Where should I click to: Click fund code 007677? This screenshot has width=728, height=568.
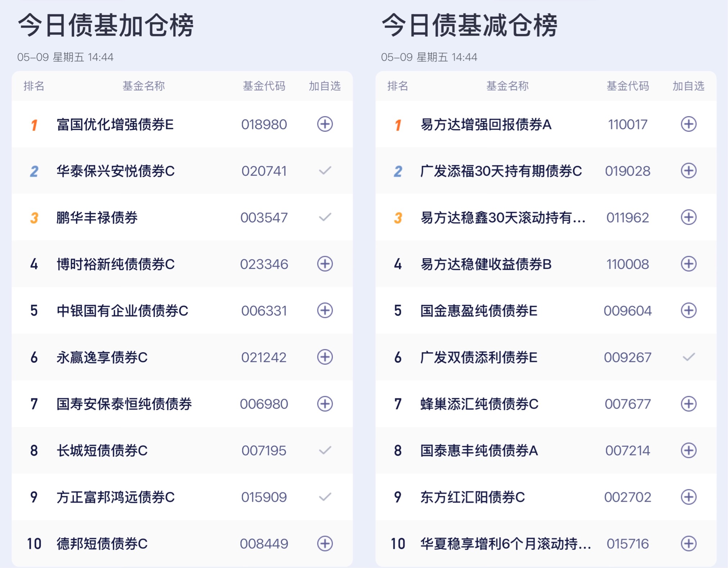click(628, 404)
